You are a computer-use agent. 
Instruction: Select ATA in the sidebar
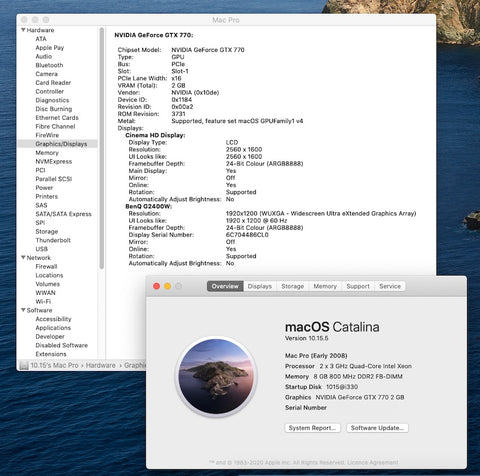41,39
